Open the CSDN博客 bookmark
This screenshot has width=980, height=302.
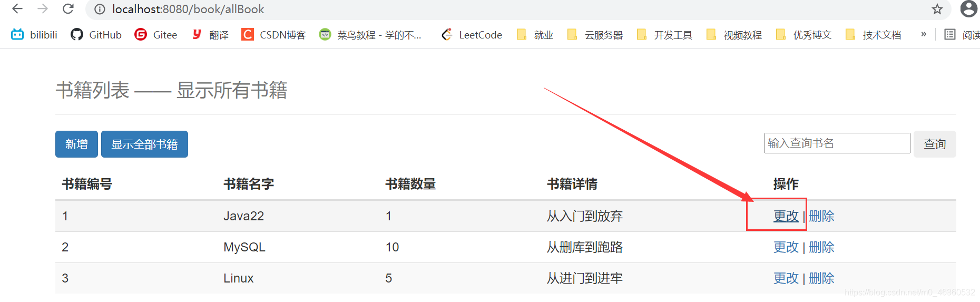pos(273,35)
